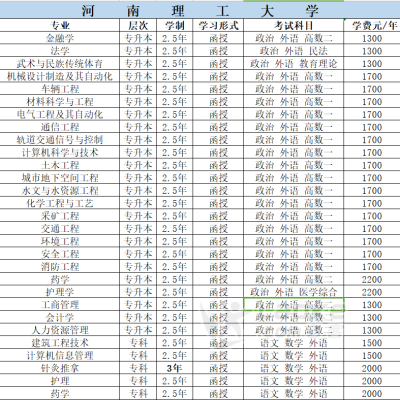Image resolution: width=400 pixels, height=400 pixels.
Task: Select the 会计学 cell
Action: 60,317
